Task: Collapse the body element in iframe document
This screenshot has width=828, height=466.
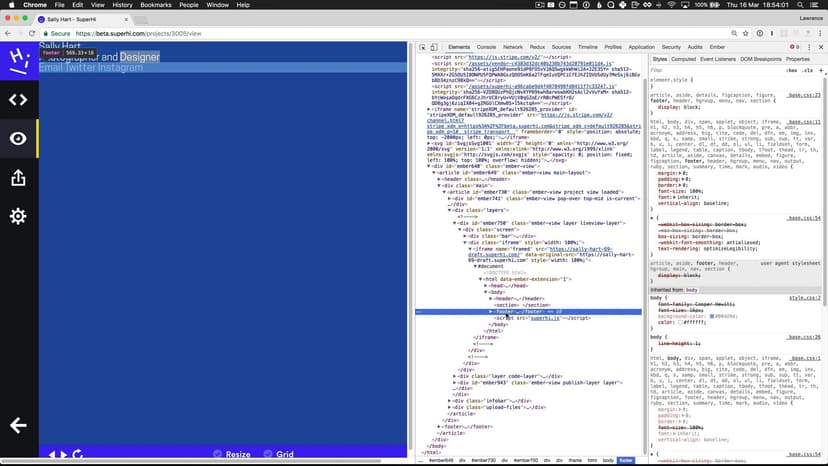Action: click(x=485, y=291)
